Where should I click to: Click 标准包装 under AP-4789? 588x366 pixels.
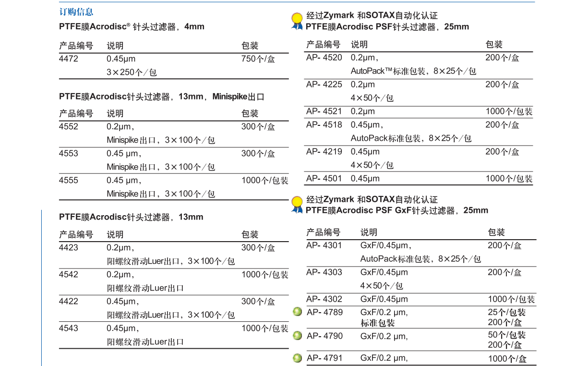tap(378, 323)
